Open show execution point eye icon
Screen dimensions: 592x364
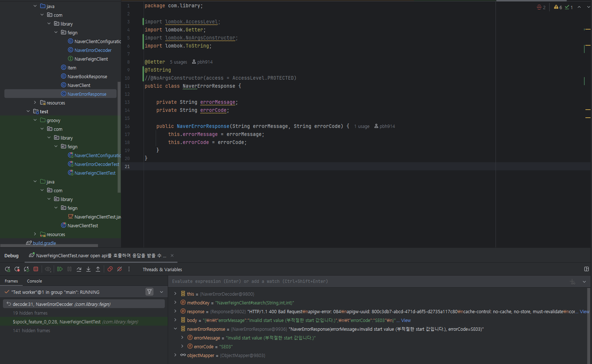(48, 269)
